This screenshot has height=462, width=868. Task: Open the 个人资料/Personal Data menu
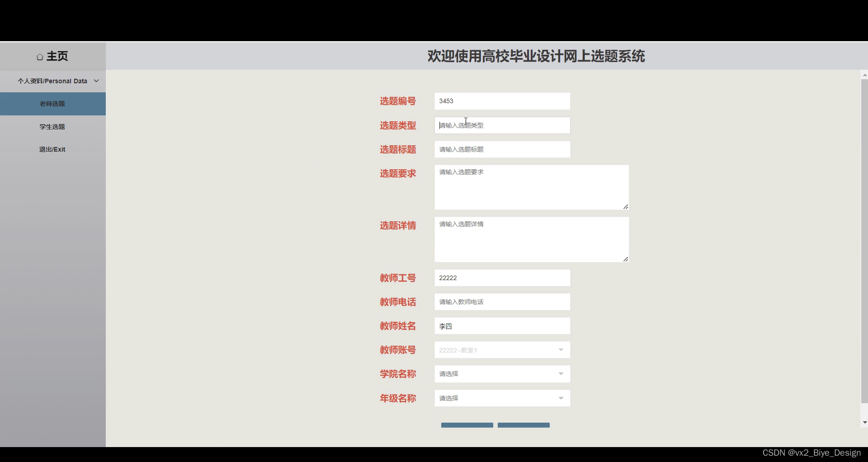pyautogui.click(x=53, y=81)
